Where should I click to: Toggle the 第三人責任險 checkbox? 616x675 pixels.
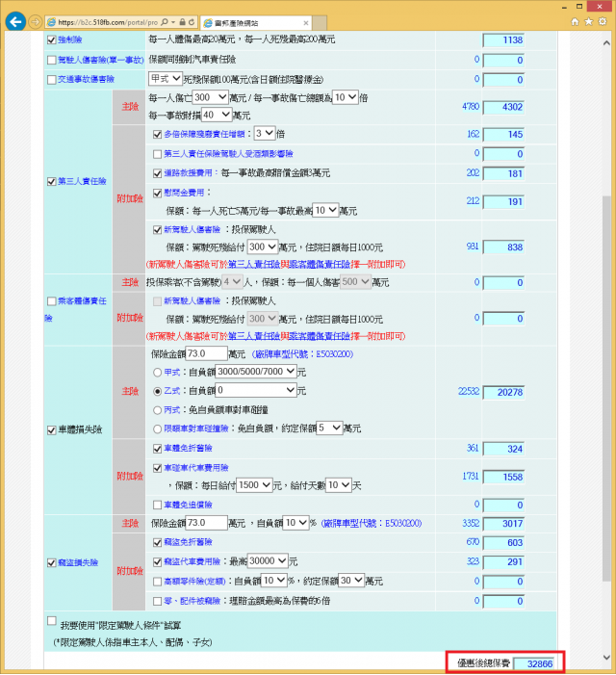(x=52, y=181)
